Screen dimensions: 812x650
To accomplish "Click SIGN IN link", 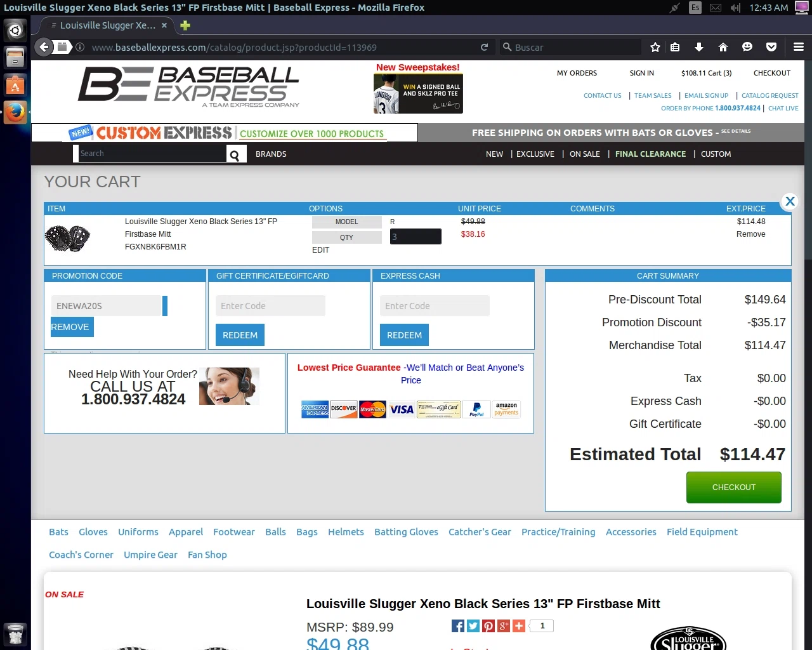I will click(x=641, y=73).
